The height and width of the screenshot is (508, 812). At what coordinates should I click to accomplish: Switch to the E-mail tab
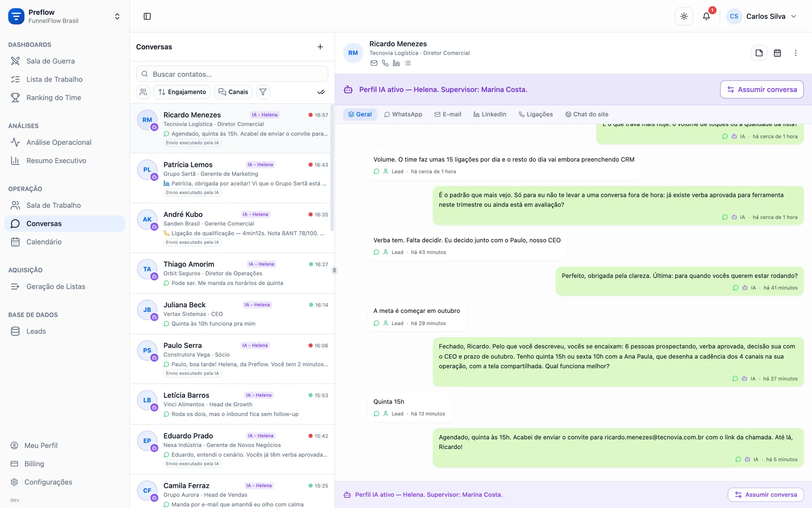(x=448, y=114)
